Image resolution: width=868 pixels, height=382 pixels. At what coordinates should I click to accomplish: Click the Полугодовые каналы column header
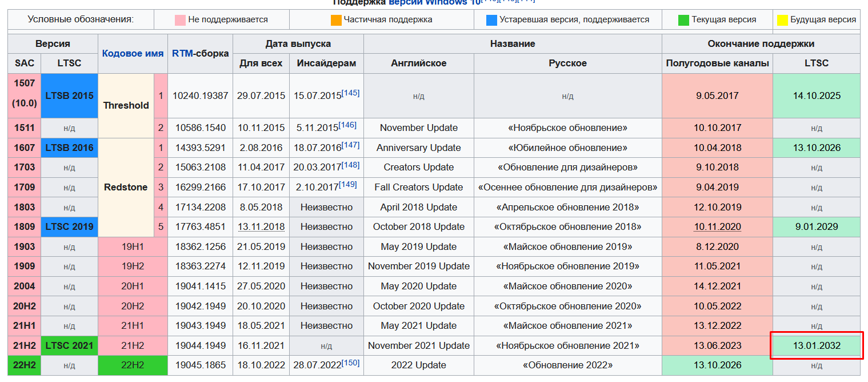(717, 63)
